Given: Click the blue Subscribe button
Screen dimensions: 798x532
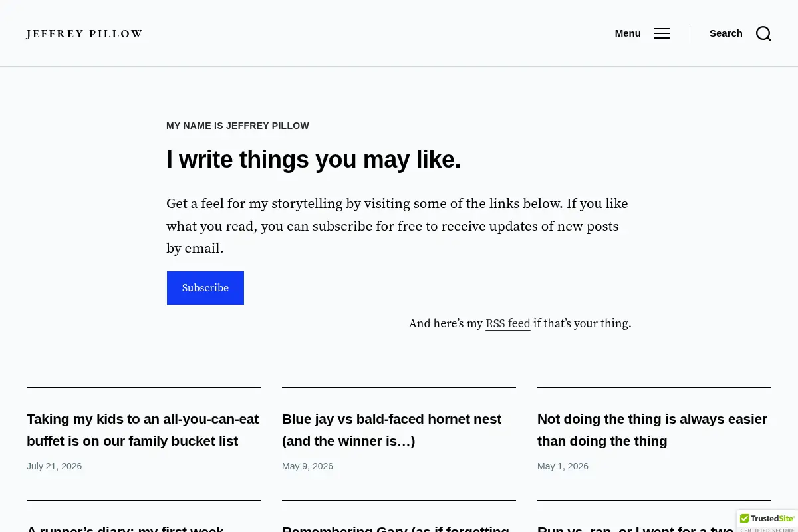Looking at the screenshot, I should coord(205,288).
